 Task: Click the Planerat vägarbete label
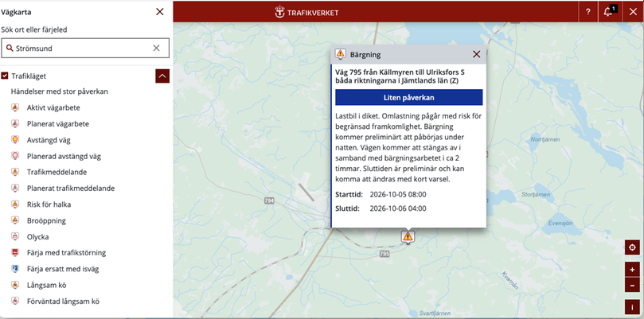click(58, 123)
